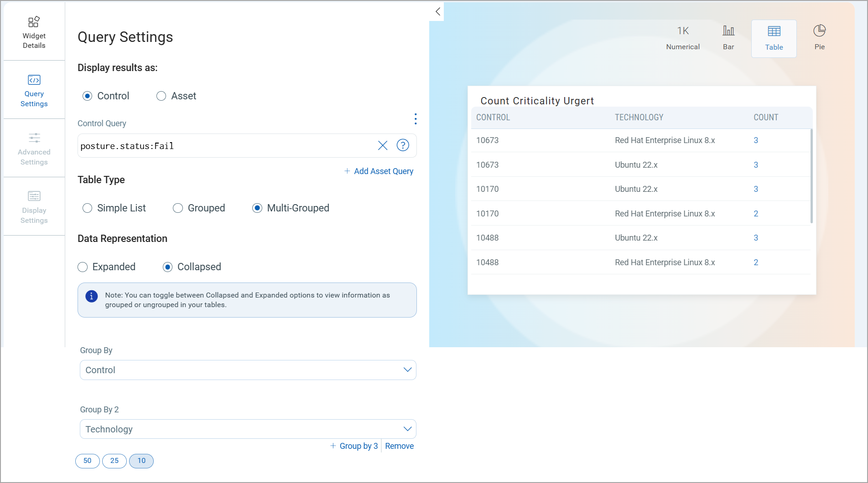This screenshot has width=868, height=483.
Task: Open count 3 for 10673 Ubuntu 22.x row
Action: point(756,165)
